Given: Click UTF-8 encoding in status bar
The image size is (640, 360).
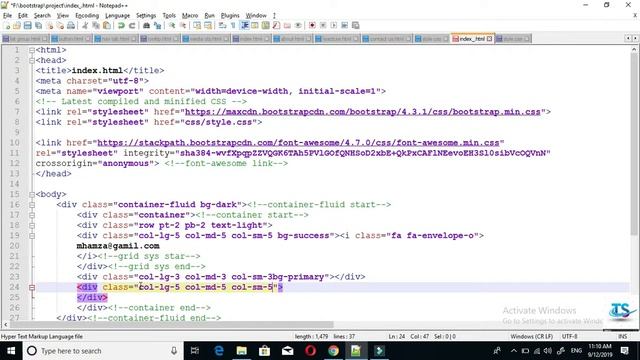Looking at the screenshot, I should coord(569,336).
